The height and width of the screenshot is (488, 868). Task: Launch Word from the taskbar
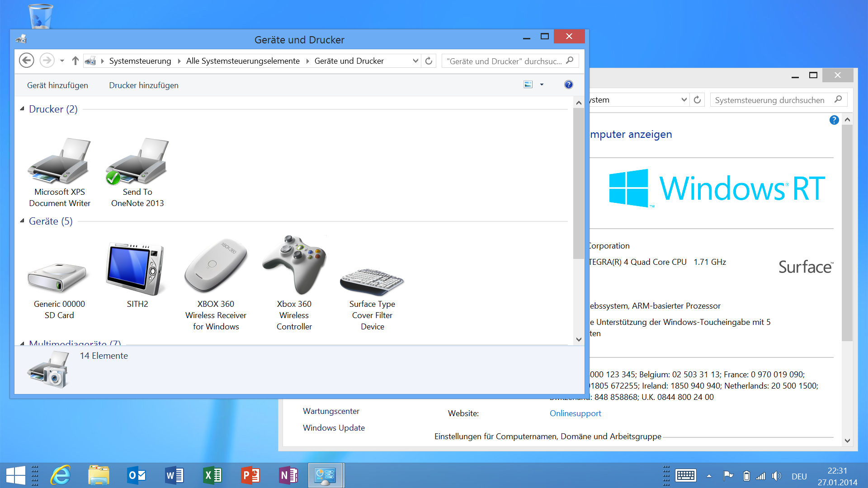pyautogui.click(x=175, y=475)
